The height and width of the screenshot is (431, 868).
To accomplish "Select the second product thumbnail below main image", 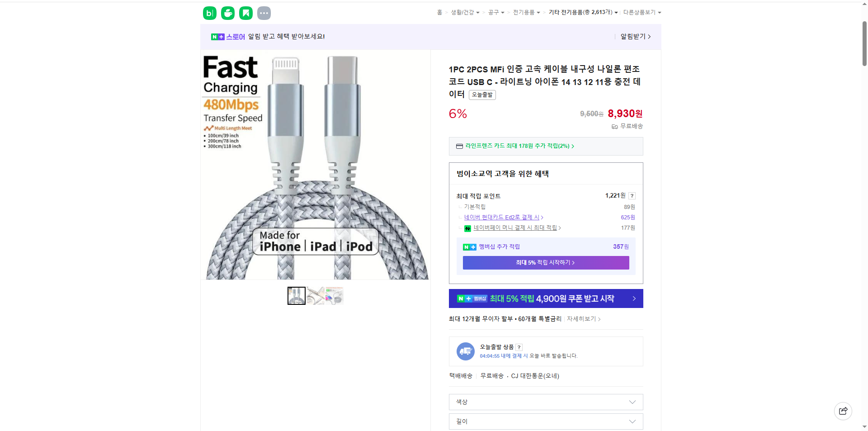I will pyautogui.click(x=315, y=295).
